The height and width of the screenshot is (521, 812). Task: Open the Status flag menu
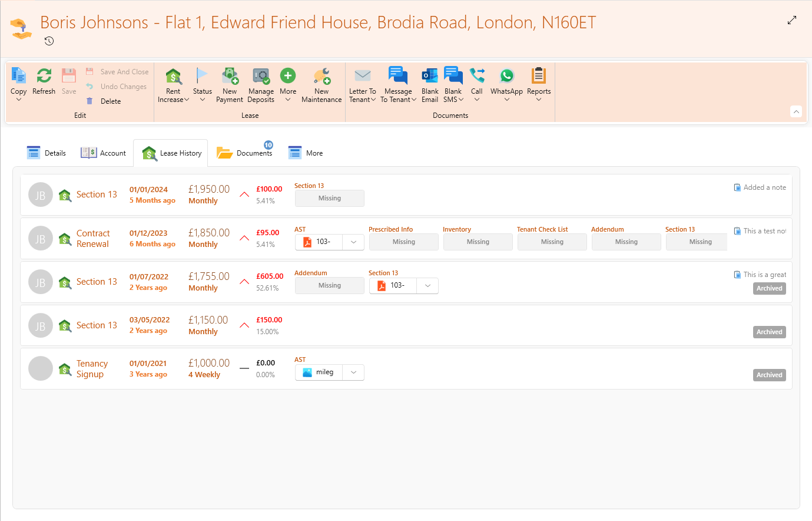pos(202,85)
